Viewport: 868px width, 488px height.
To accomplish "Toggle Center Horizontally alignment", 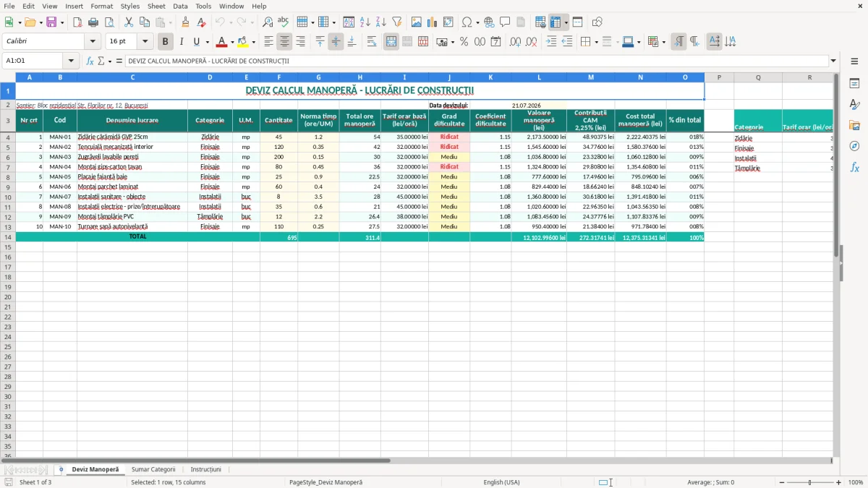I will click(x=284, y=42).
